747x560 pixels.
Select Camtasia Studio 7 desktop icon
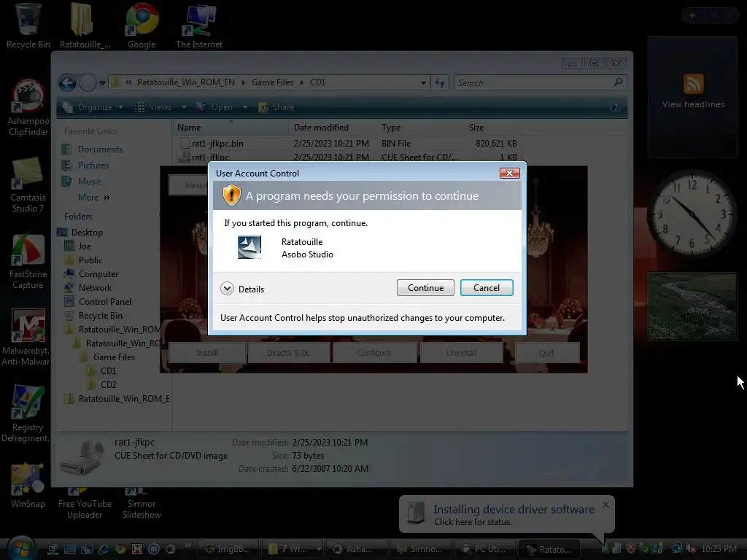coord(28,184)
